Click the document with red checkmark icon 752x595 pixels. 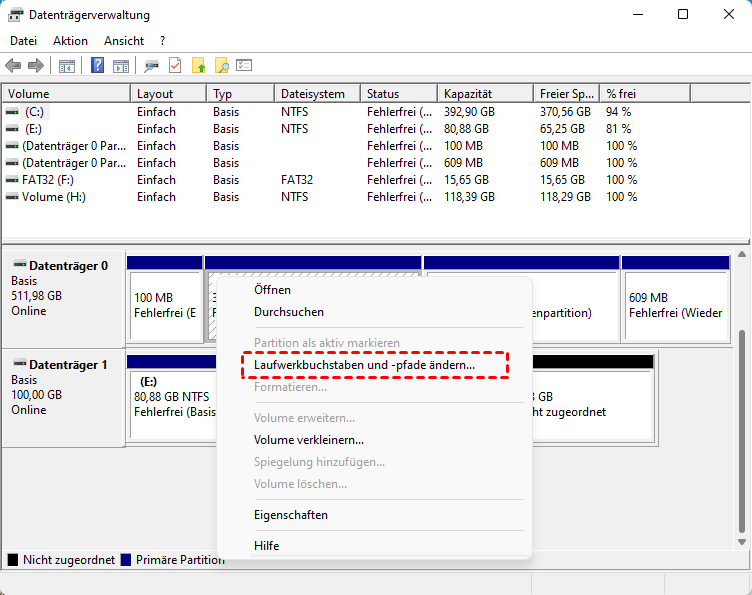point(175,65)
